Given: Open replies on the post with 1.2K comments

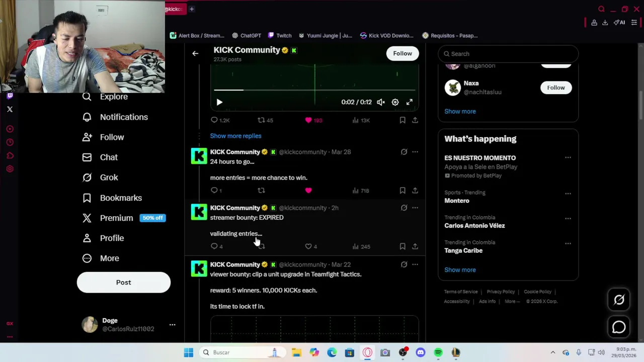Looking at the screenshot, I should (x=220, y=120).
